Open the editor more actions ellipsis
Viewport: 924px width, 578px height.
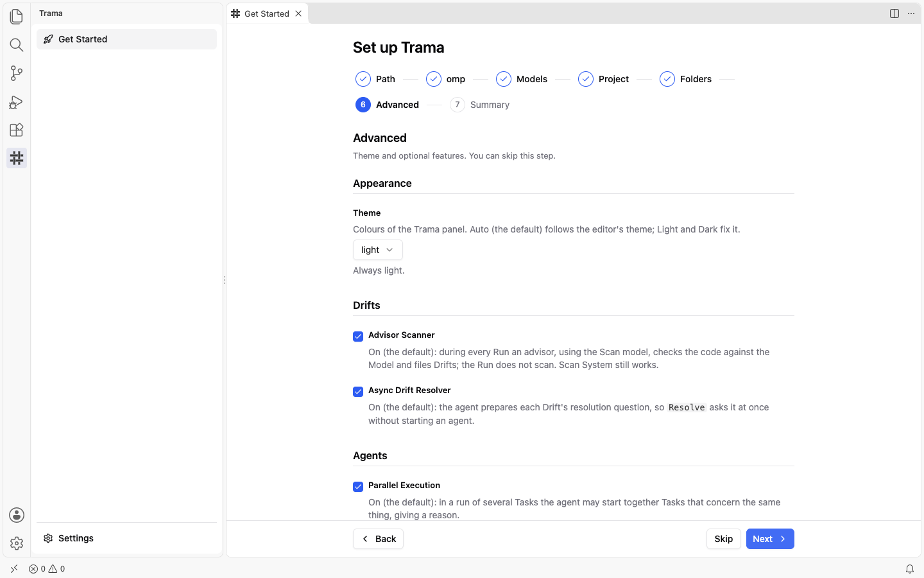(x=911, y=13)
